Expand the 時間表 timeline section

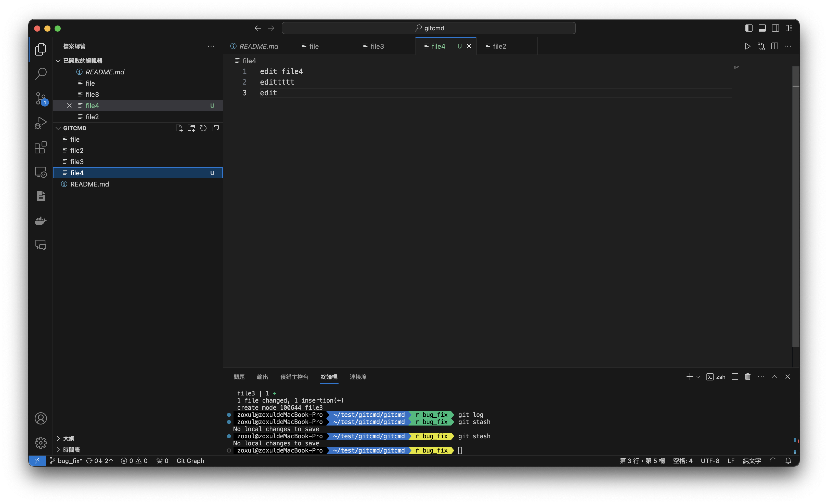tap(71, 450)
